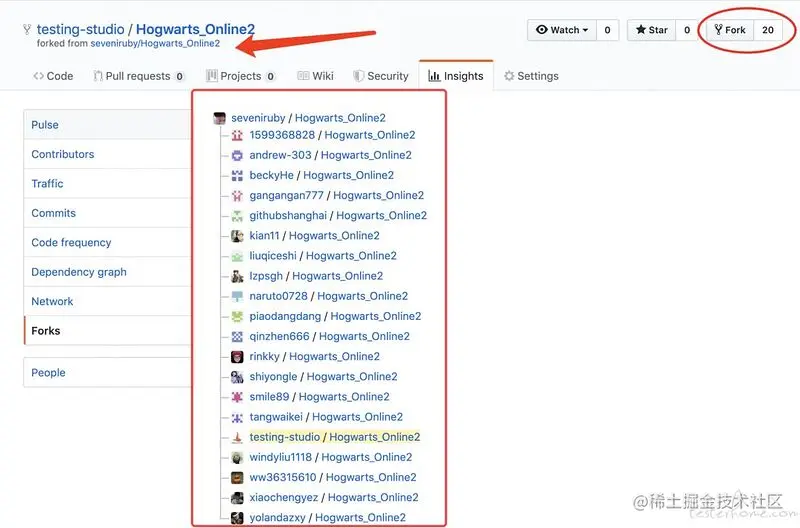The width and height of the screenshot is (800, 528).
Task: Click the avatar beside smile89
Action: coord(237,397)
